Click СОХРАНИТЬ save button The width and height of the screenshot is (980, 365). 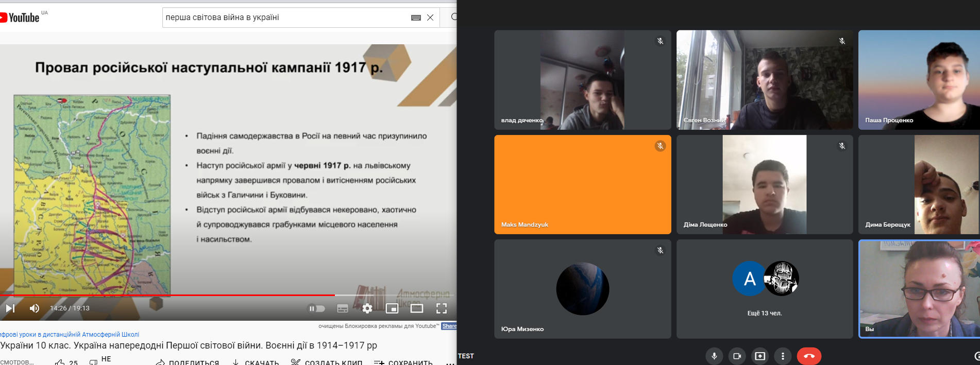[x=403, y=362]
